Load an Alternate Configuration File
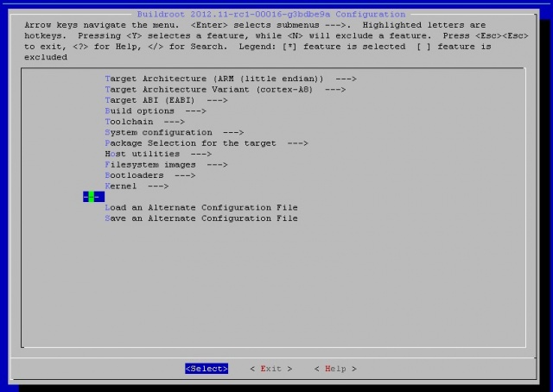This screenshot has height=392, width=553. coord(200,208)
